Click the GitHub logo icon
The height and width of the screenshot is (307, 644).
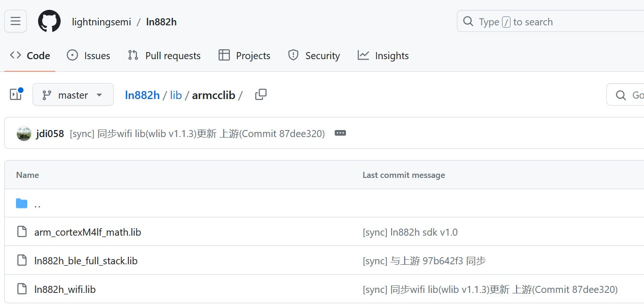[x=49, y=22]
